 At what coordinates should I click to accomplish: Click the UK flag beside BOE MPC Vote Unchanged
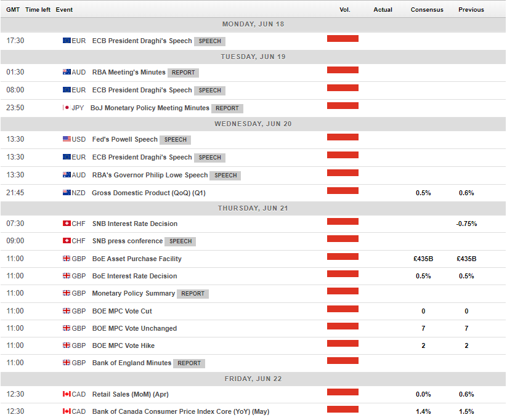(x=67, y=328)
